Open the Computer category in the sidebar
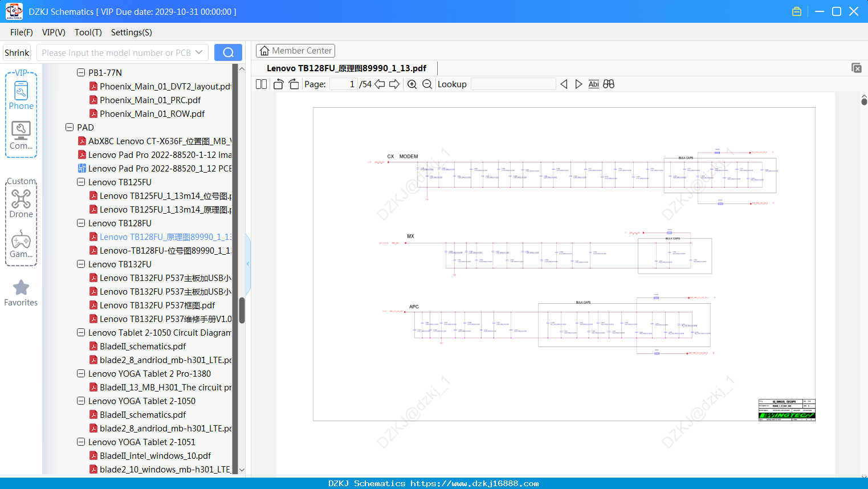The image size is (868, 489). pos(21,135)
